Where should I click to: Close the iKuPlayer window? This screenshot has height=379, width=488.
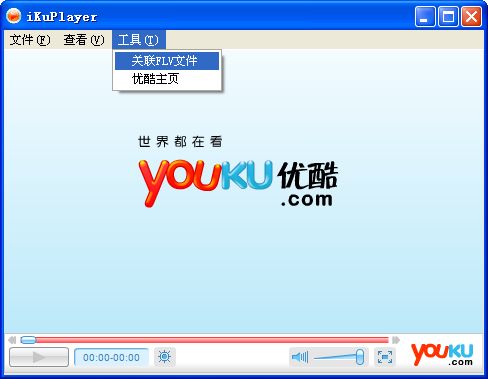(471, 16)
